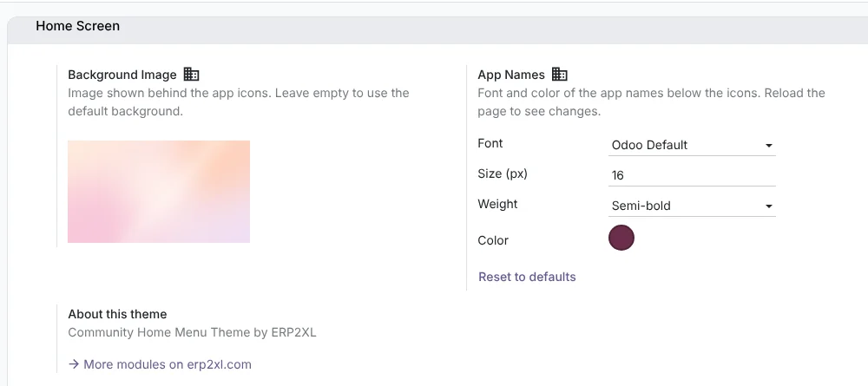Click the Size (px) field with 16
The image size is (868, 386).
pos(692,176)
